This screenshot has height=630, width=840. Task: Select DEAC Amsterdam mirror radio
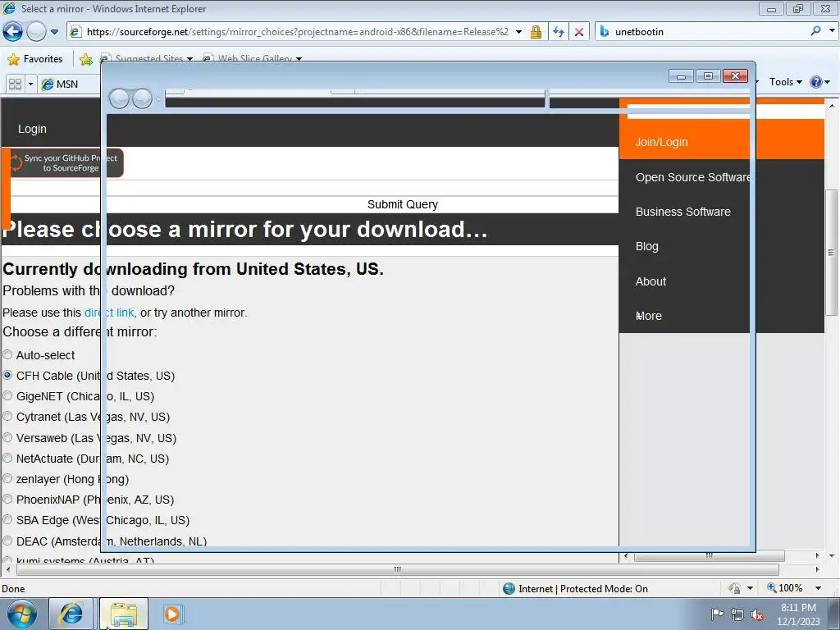click(x=7, y=541)
